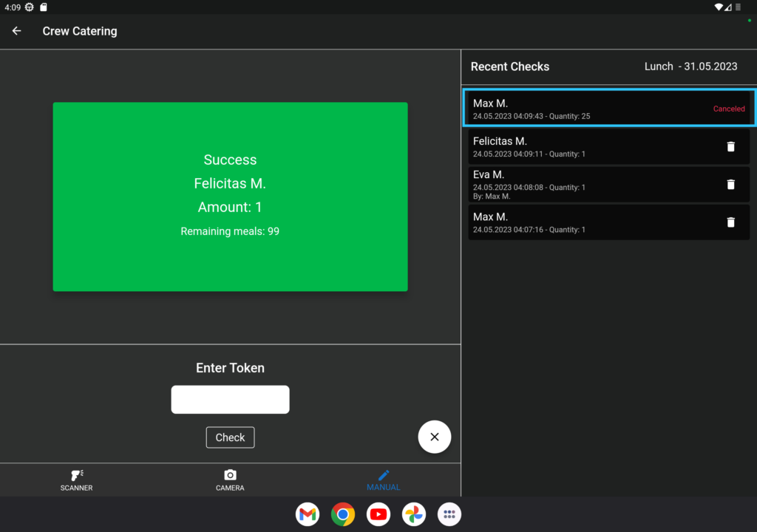The width and height of the screenshot is (757, 532).
Task: Select the Eva M. row in Recent Checks
Action: [609, 185]
